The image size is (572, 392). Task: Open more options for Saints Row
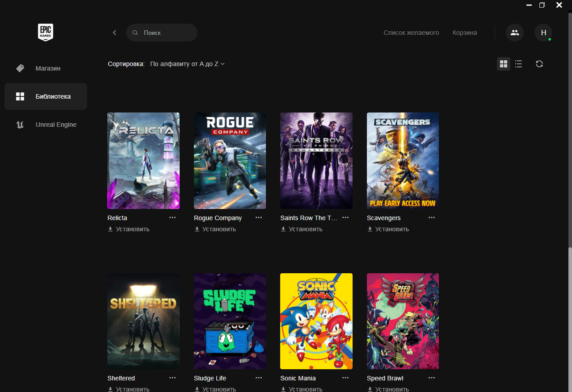[345, 217]
